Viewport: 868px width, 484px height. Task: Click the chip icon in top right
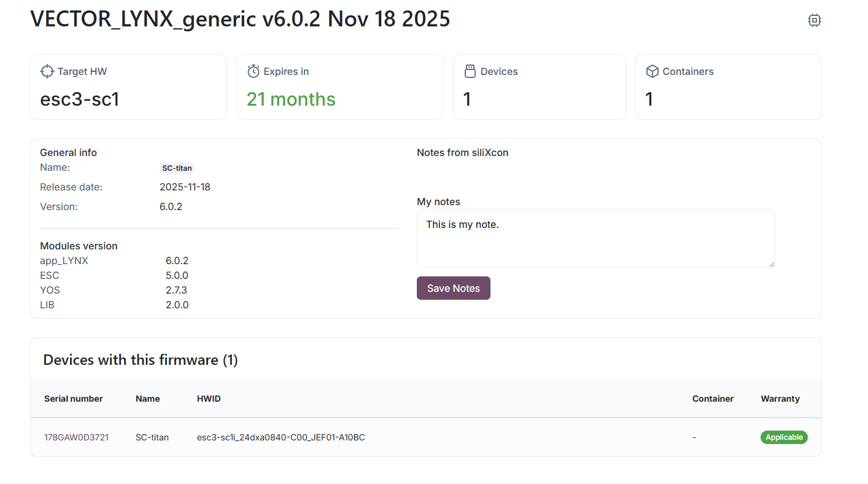click(814, 20)
